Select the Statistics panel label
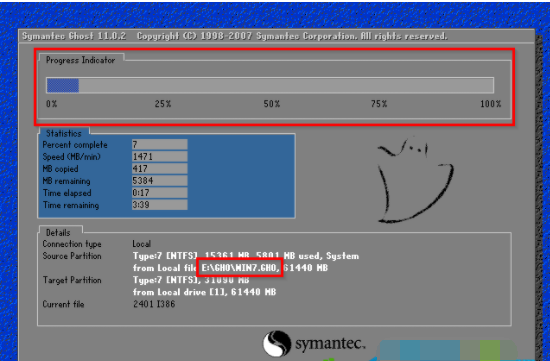 [63, 133]
